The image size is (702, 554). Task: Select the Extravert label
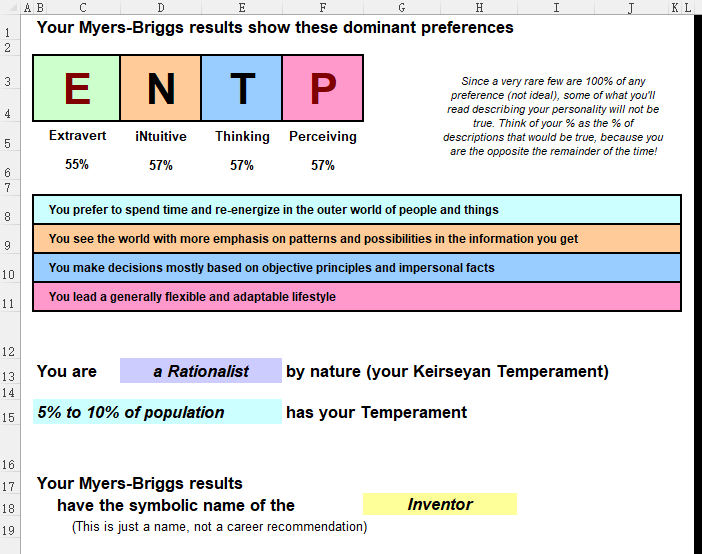77,136
